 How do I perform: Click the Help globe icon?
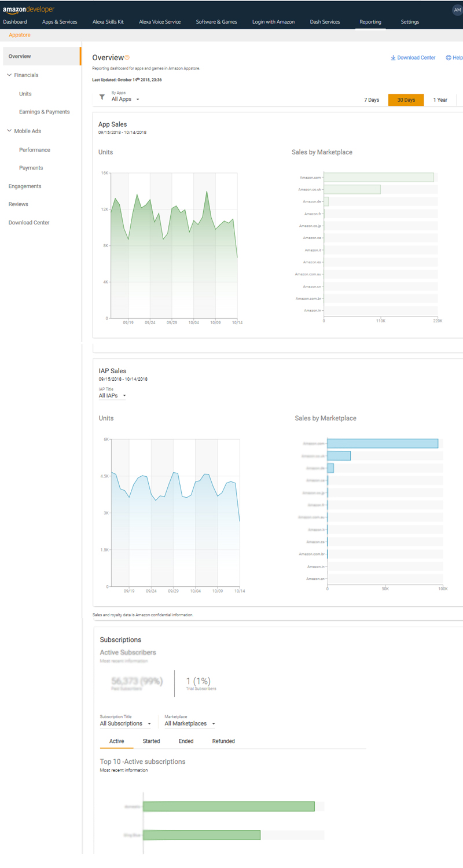point(449,58)
